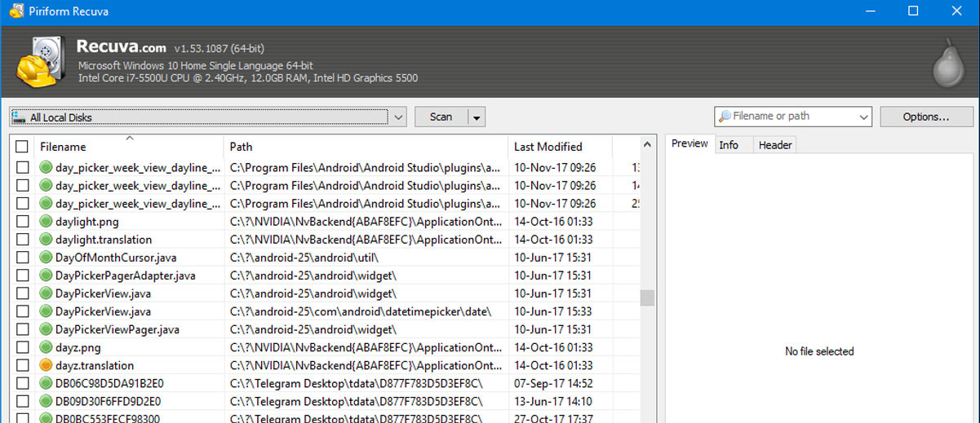Click the scrollbar up arrow of the file list
980x423 pixels.
click(647, 145)
